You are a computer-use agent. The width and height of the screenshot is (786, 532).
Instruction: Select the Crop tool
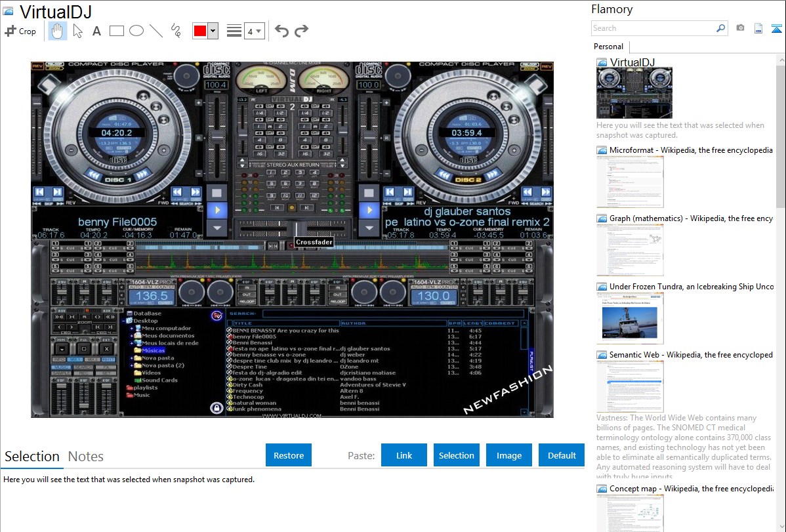(x=20, y=31)
